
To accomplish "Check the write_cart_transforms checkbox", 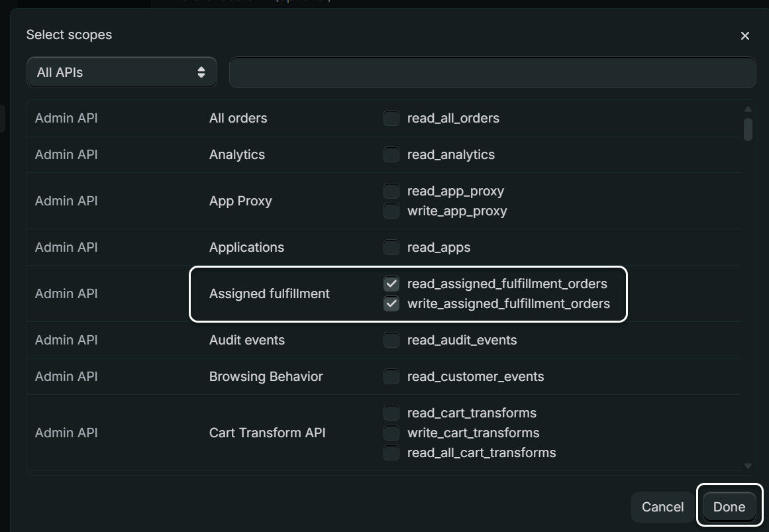I will [391, 433].
